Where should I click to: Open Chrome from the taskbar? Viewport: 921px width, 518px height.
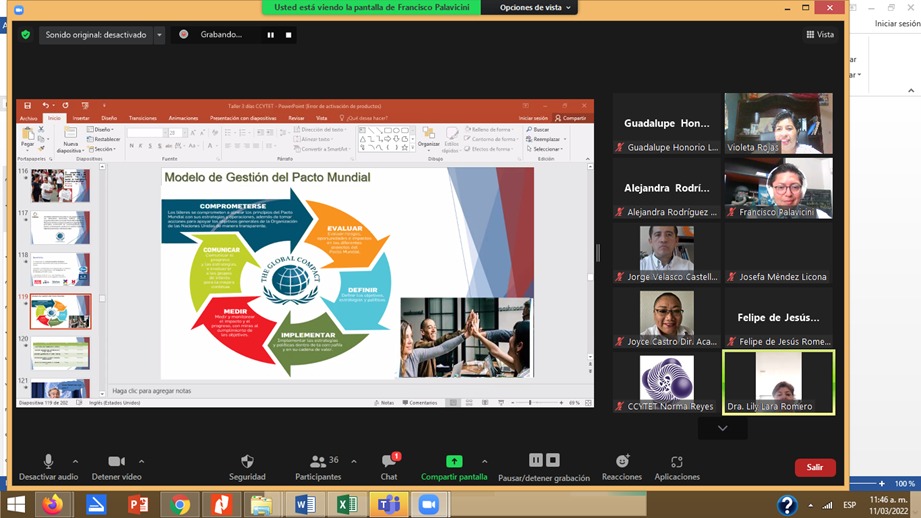coord(180,504)
